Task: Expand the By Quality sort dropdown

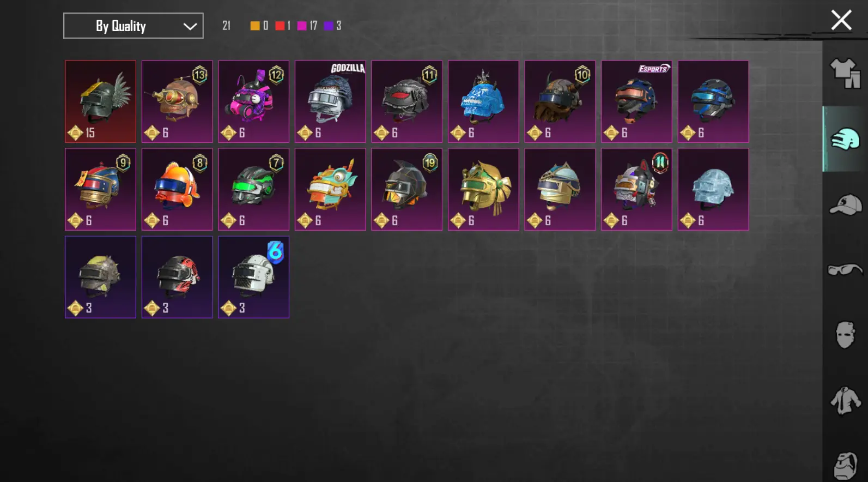Action: point(133,26)
